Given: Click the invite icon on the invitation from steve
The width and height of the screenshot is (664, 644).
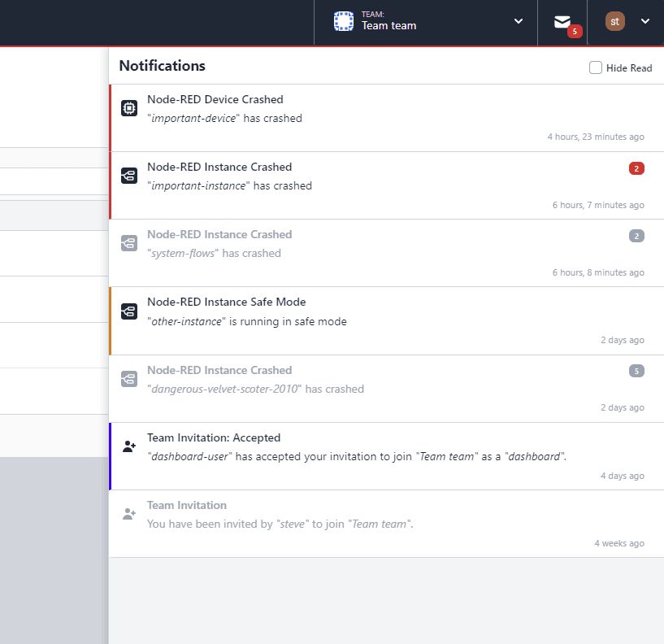Looking at the screenshot, I should (128, 512).
